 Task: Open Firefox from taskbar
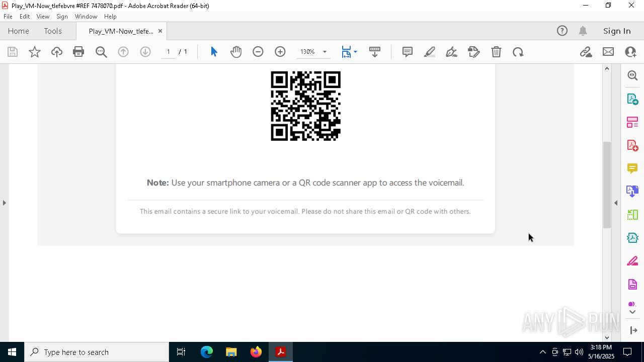tap(256, 352)
